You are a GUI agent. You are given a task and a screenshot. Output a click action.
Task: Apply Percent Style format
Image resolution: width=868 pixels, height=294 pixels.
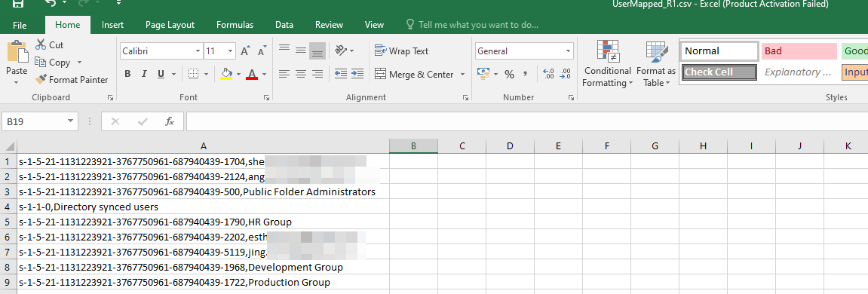(x=509, y=74)
